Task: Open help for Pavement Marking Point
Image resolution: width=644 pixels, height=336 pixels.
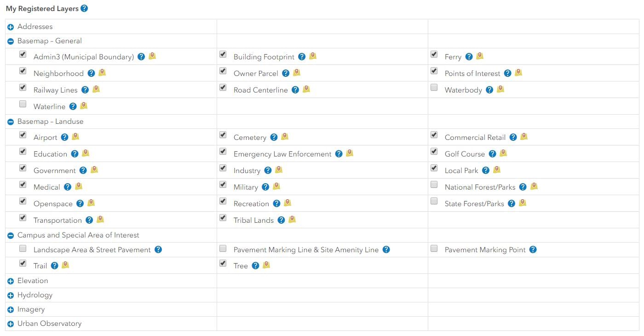Action: click(x=533, y=249)
